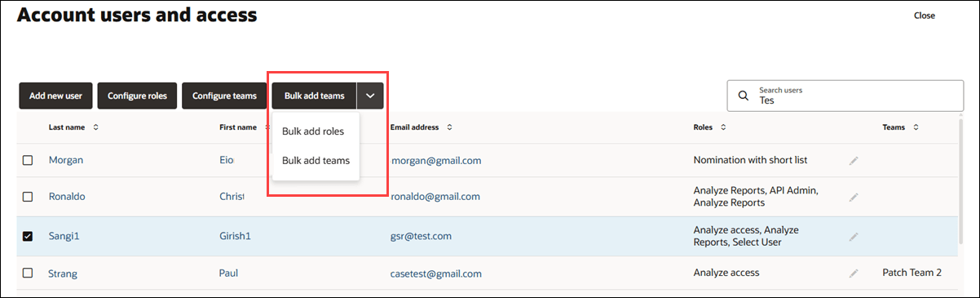Sort by Last name column arrows

point(96,127)
